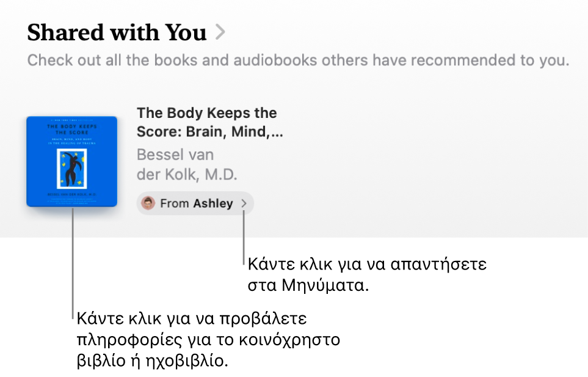Click the small banner at the cover's top
This screenshot has height=377, width=588.
tap(71, 120)
